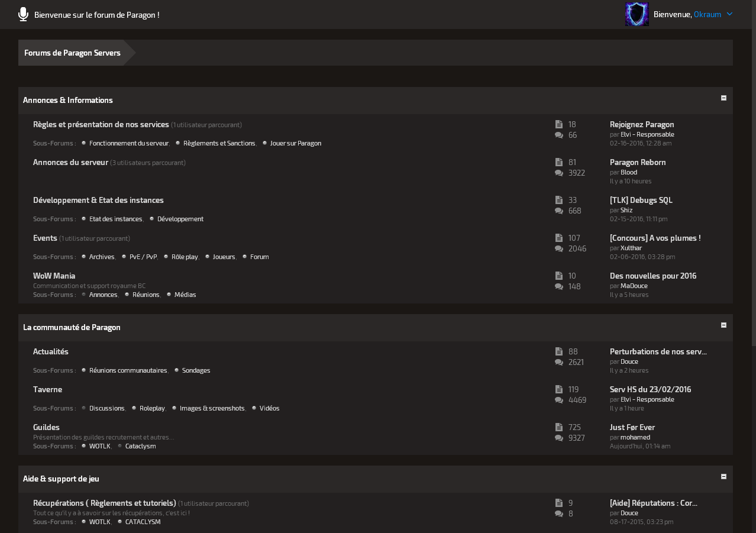Click the vertical page scrollbar
Image resolution: width=756 pixels, height=533 pixels.
(x=754, y=173)
